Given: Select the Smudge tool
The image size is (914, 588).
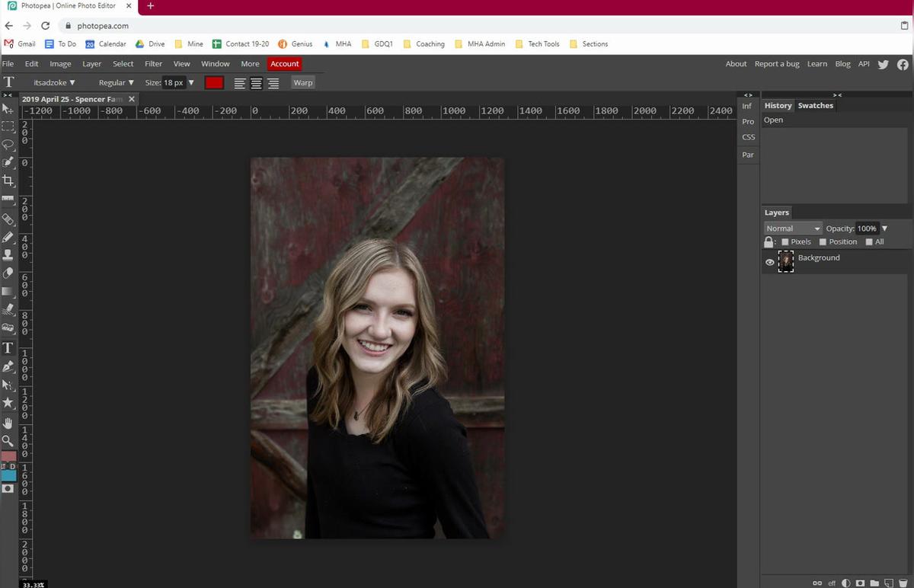Looking at the screenshot, I should tap(8, 310).
